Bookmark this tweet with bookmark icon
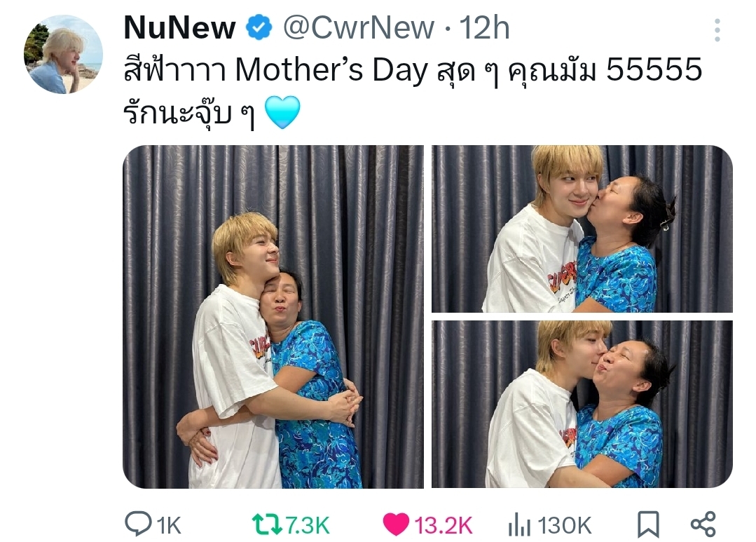The width and height of the screenshot is (756, 542). tap(648, 524)
